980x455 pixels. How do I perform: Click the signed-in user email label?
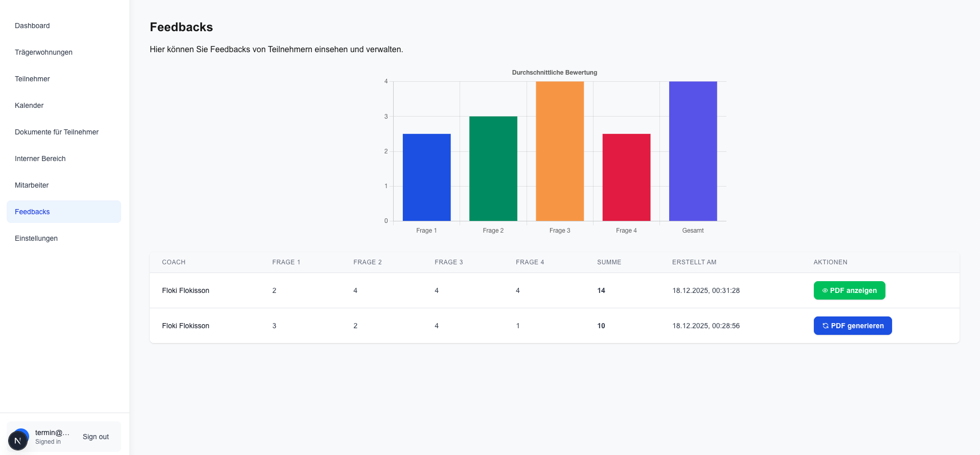coord(52,433)
